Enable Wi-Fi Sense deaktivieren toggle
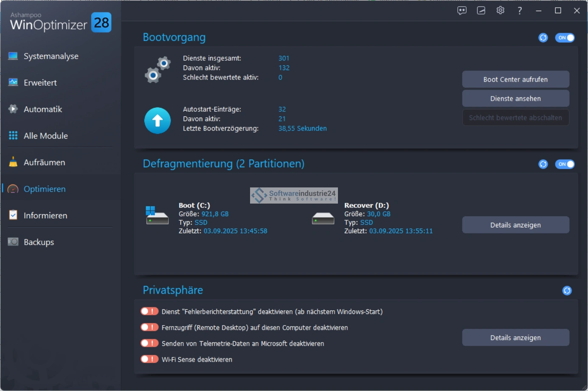The height and width of the screenshot is (391, 588). [149, 359]
